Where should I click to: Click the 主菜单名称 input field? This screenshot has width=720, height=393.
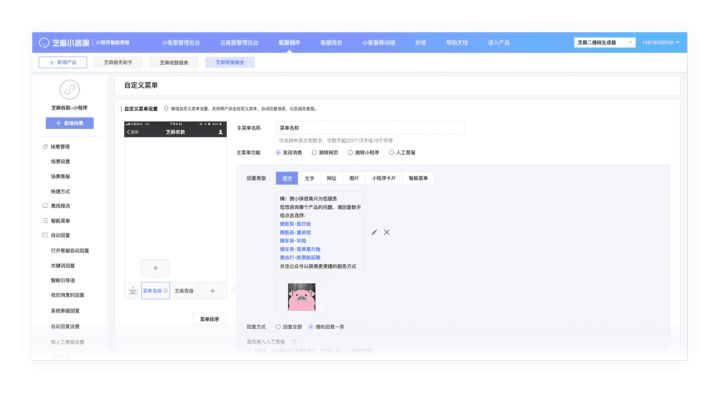(x=370, y=128)
